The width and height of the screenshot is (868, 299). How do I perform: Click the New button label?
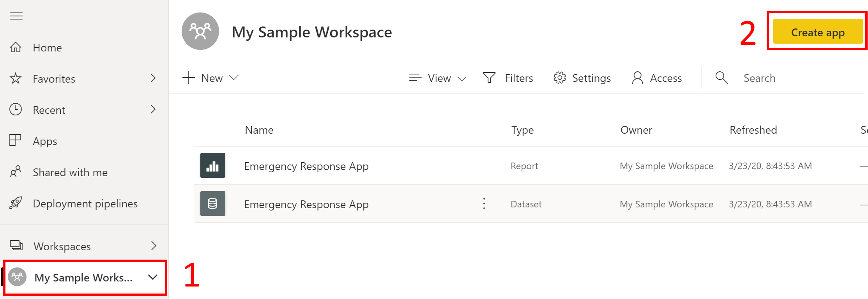212,78
